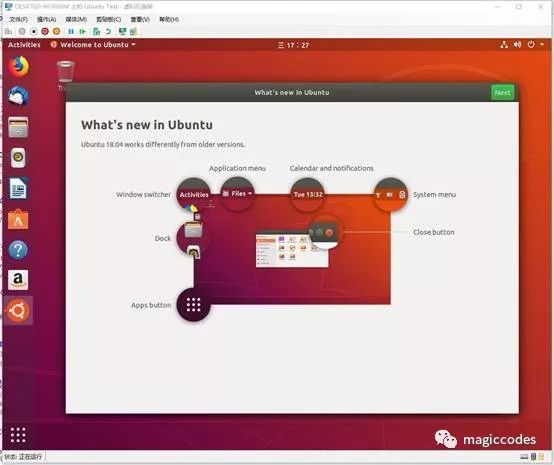This screenshot has height=465, width=554.
Task: Click the Revert toolbar icon
Action: tap(108, 31)
